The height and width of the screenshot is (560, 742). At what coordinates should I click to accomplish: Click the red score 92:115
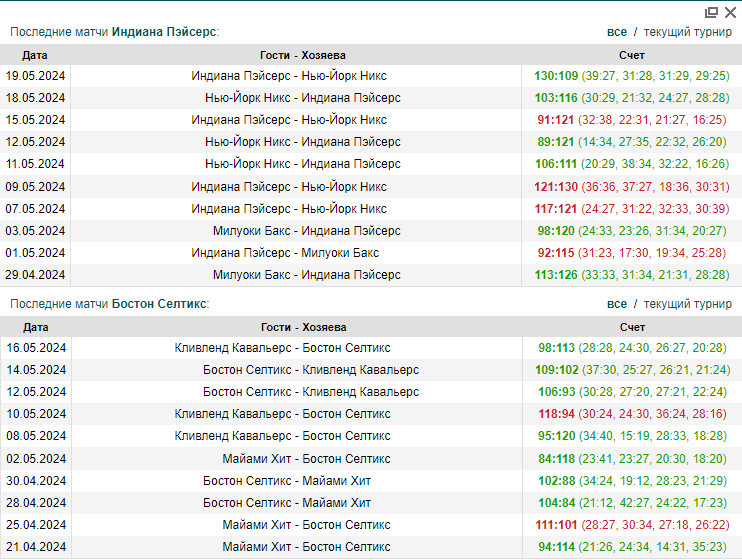[x=556, y=253]
